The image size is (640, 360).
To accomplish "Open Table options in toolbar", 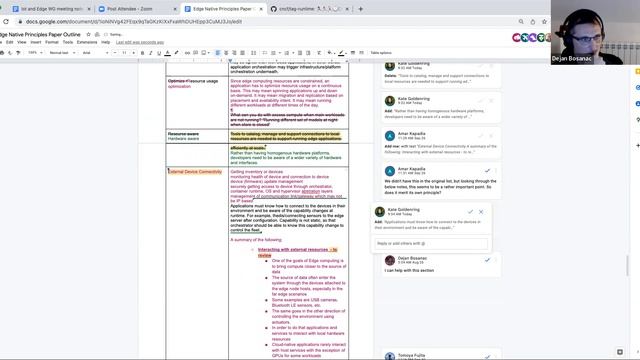I will [x=381, y=53].
